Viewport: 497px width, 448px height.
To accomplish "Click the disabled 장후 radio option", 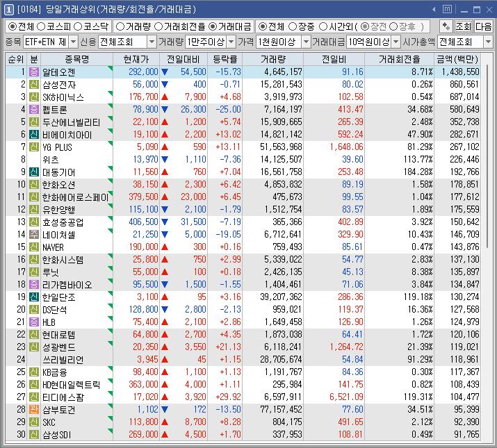I will coord(393,26).
